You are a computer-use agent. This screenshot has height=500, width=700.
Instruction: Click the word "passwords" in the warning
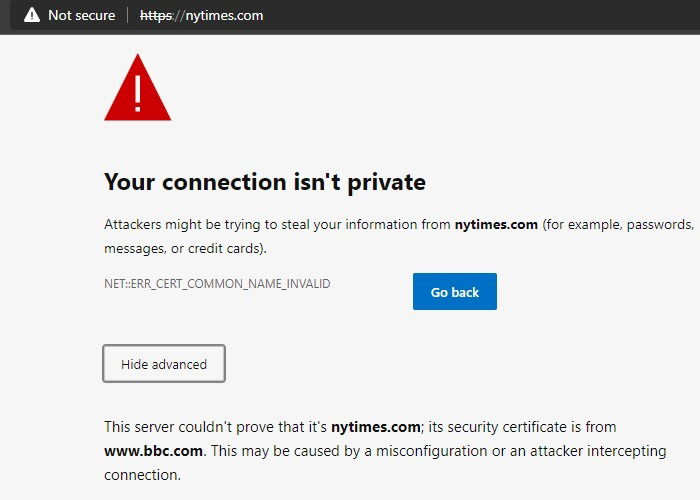[659, 225]
